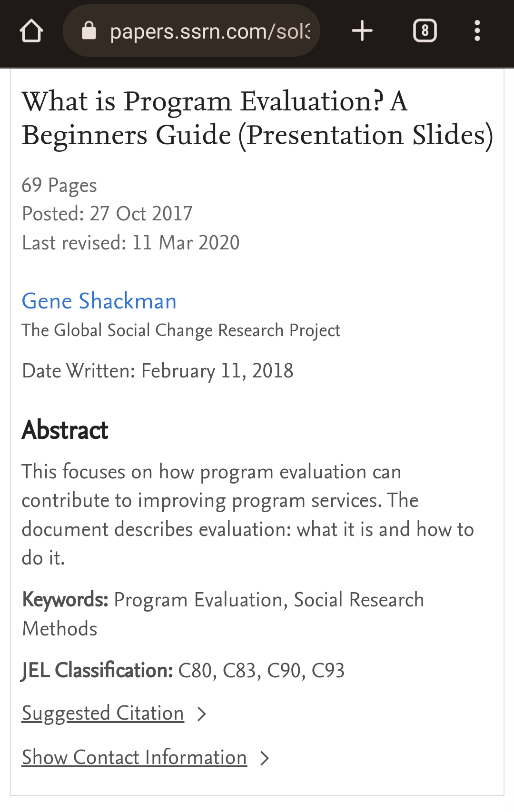Open the tab switcher showing 8 tabs
514x812 pixels.
click(425, 31)
